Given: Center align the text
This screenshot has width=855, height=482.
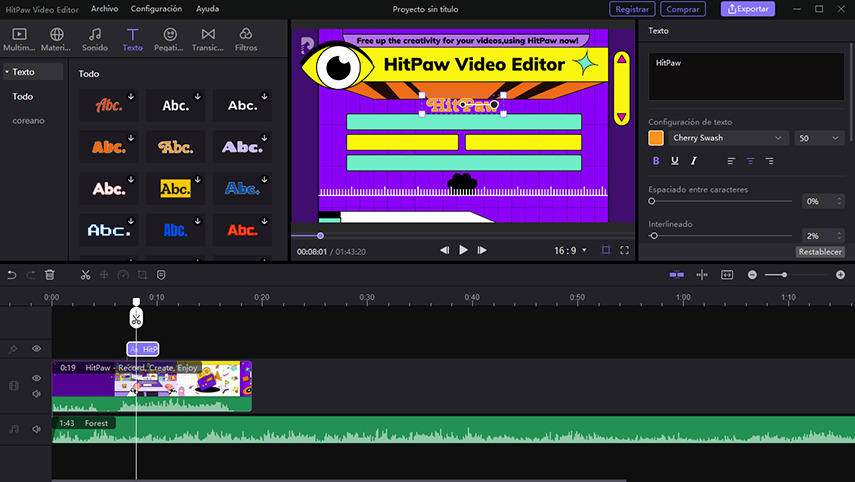Looking at the screenshot, I should 750,161.
